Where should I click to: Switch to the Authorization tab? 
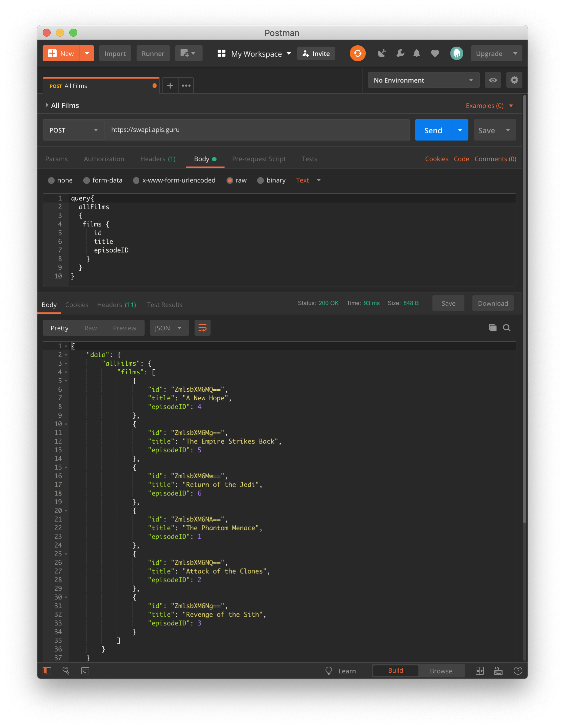tap(104, 159)
